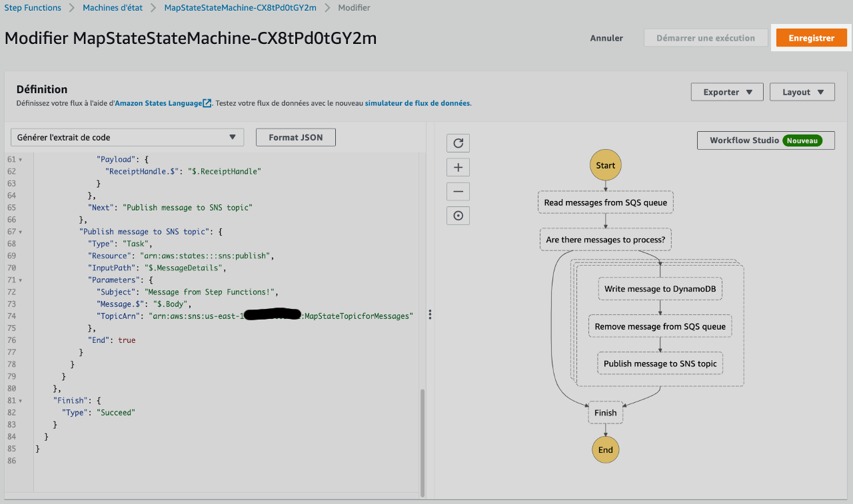Click the Format JSON button
The height and width of the screenshot is (504, 853).
(x=296, y=137)
